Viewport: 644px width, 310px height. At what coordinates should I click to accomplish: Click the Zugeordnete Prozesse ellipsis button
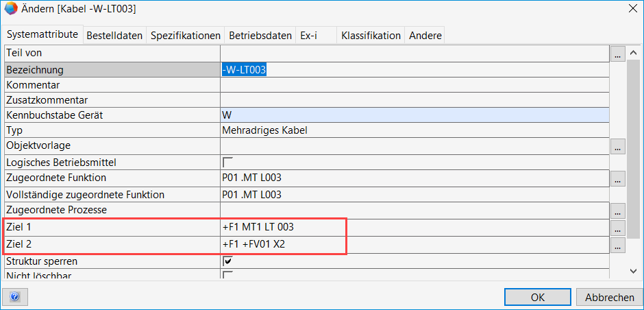click(x=617, y=211)
